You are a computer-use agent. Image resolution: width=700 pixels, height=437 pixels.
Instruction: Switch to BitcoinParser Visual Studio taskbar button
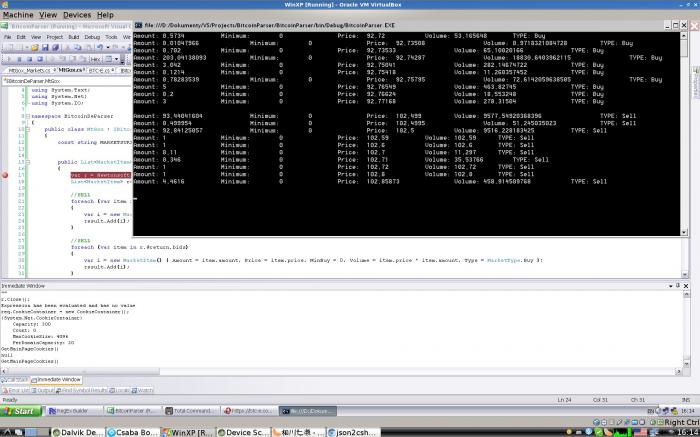[x=132, y=411]
